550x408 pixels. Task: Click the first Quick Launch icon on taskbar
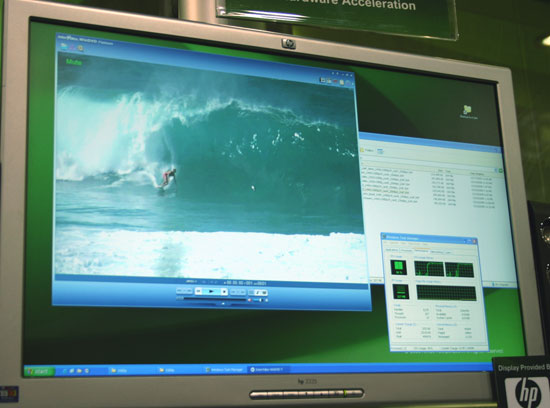(65, 370)
